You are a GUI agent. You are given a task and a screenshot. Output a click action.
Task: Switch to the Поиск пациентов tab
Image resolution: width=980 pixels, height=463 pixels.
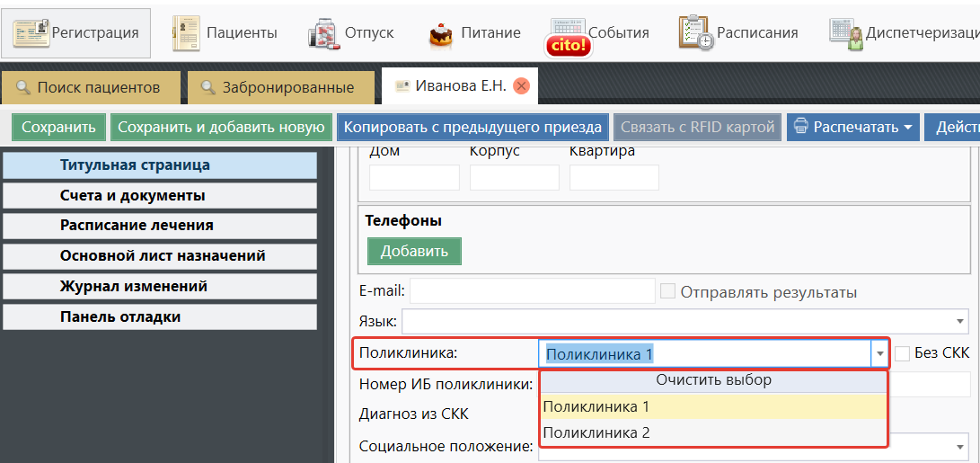88,87
